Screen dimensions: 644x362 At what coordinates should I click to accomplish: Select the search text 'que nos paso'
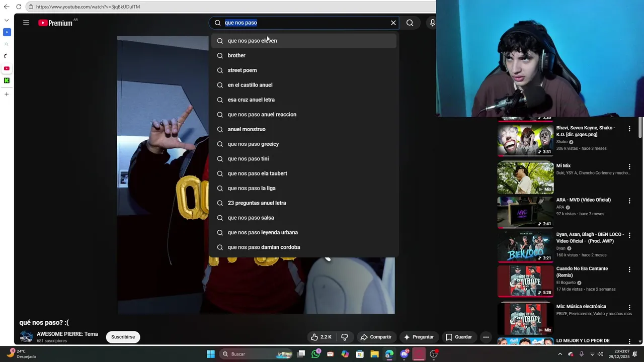pos(241,23)
